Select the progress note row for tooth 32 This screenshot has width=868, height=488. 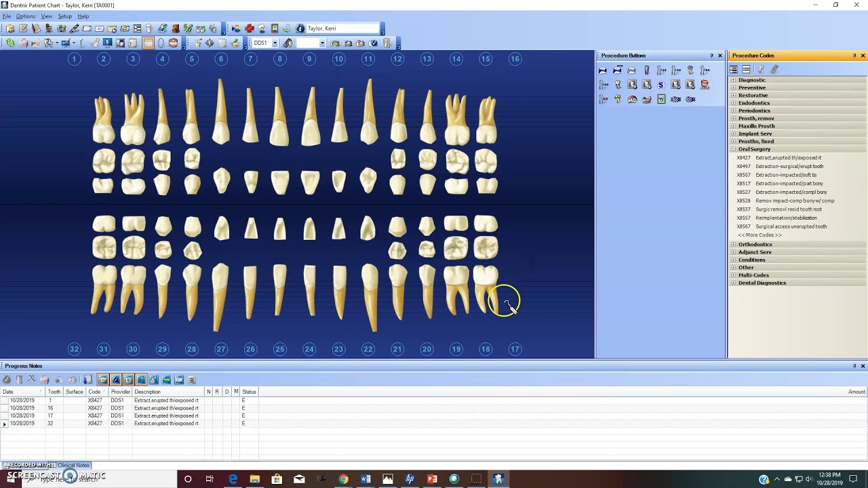[434, 424]
